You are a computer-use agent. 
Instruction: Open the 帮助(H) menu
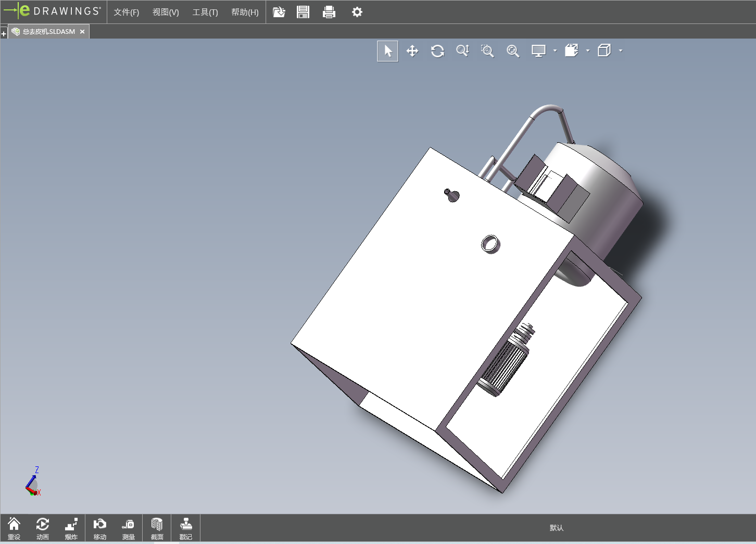[245, 12]
